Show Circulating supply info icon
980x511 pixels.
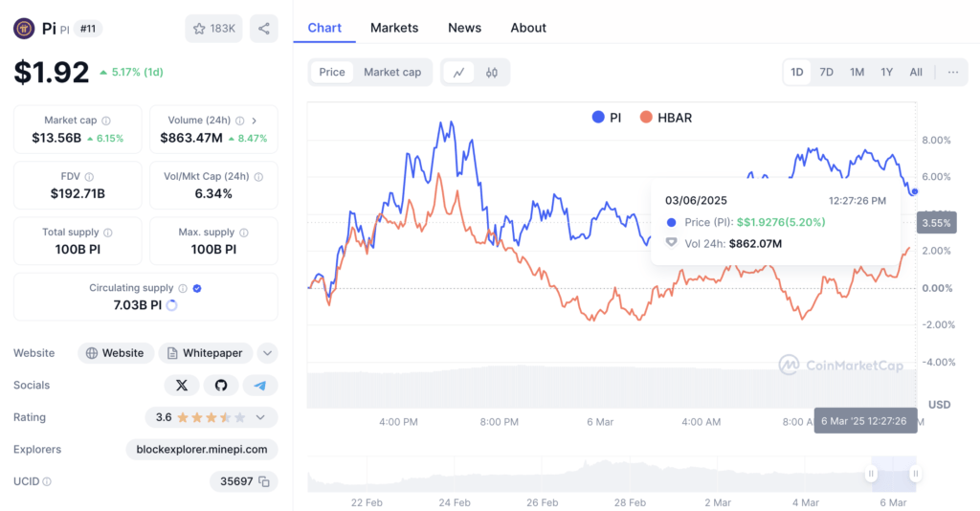[183, 288]
